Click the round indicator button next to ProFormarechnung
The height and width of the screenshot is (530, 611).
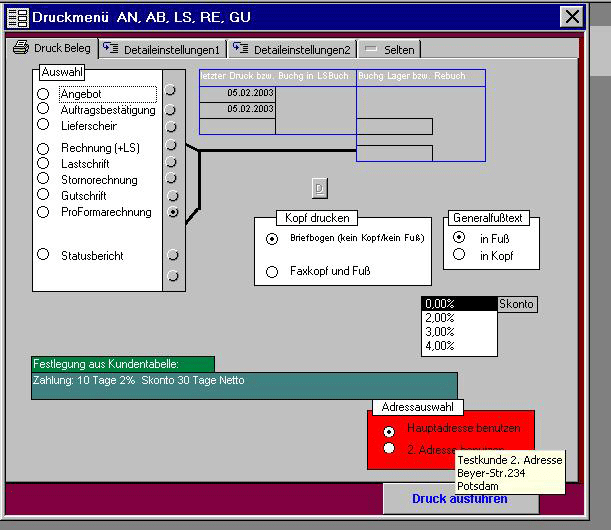click(x=173, y=213)
